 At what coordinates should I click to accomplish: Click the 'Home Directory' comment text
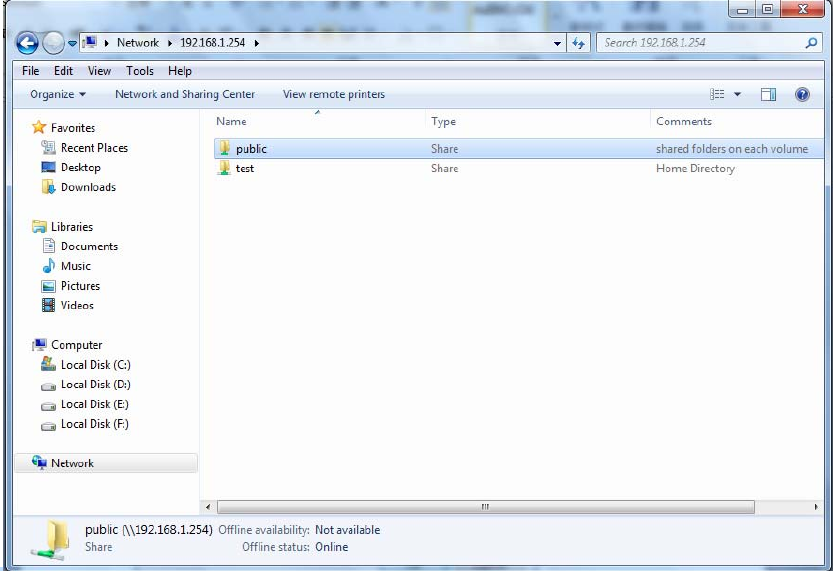coord(695,168)
